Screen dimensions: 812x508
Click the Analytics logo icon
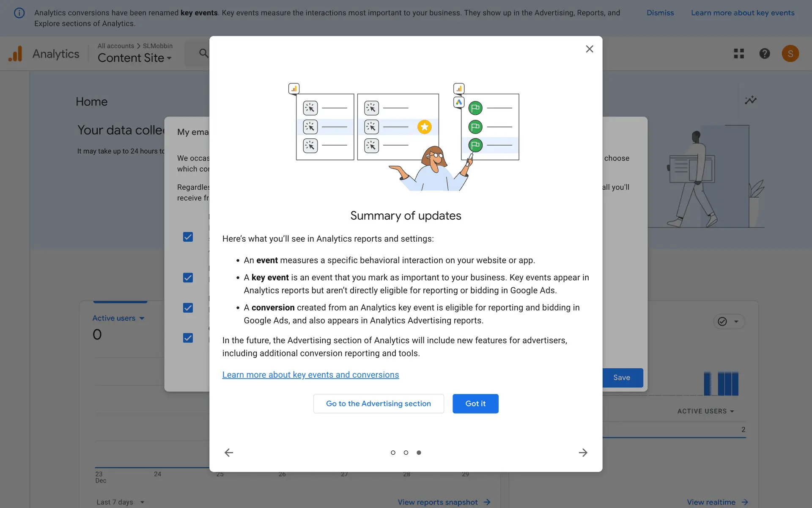(16, 54)
